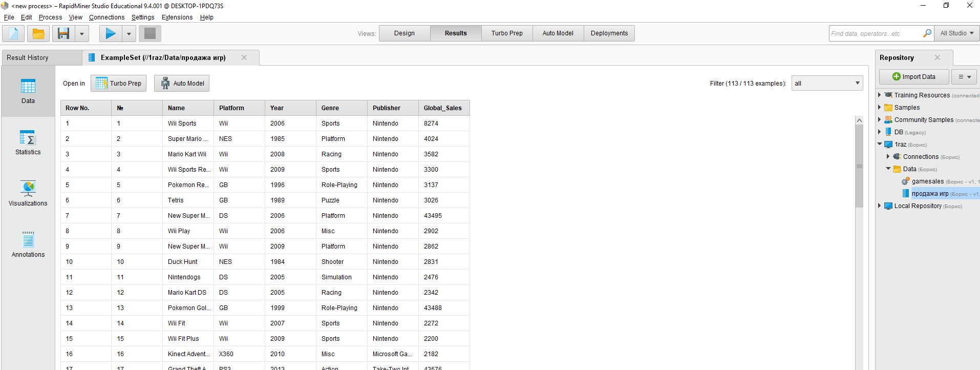The height and width of the screenshot is (370, 980).
Task: Click the DB (Legacy) database icon
Action: click(888, 132)
